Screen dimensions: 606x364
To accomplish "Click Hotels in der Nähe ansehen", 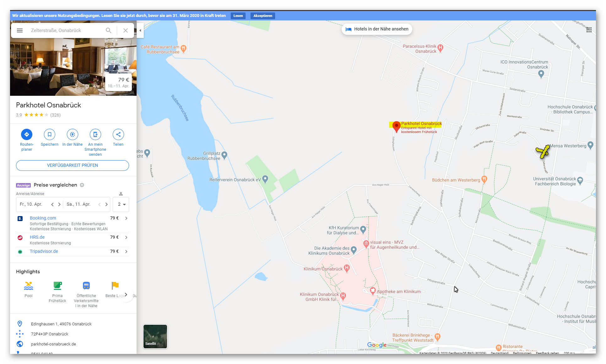I will click(377, 29).
